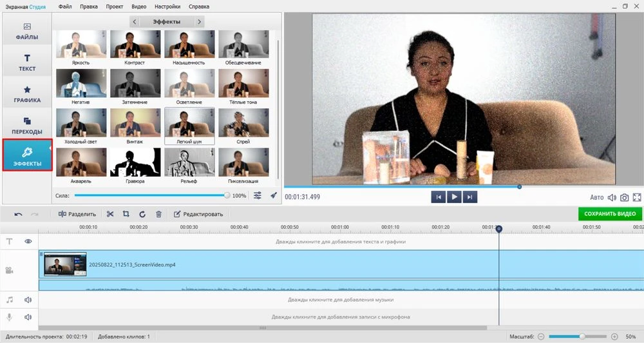Click the rotate clip icon

click(x=142, y=214)
